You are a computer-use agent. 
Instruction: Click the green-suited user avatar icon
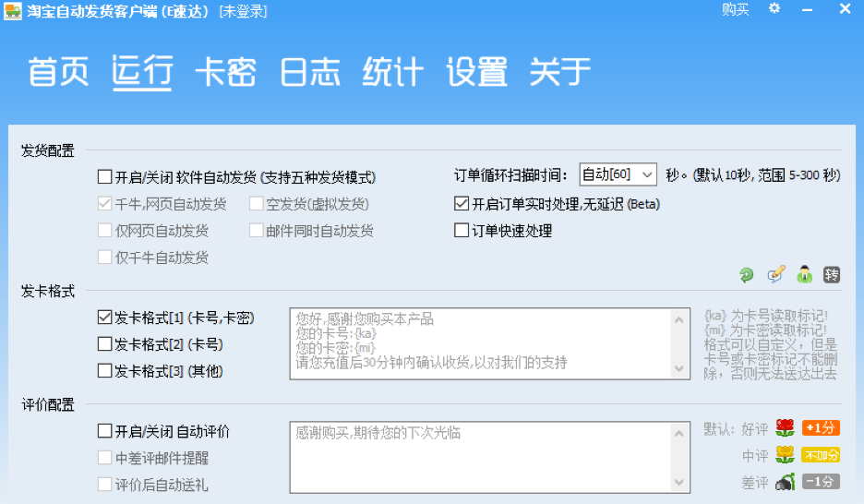(x=804, y=274)
